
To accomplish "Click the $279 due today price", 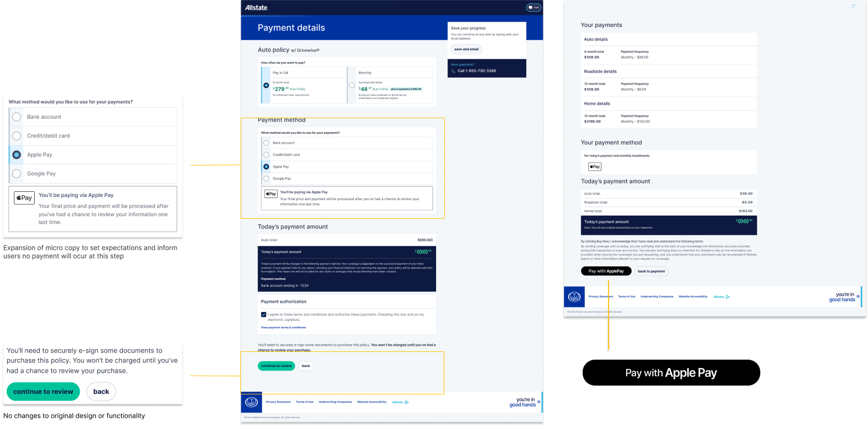I will (289, 89).
